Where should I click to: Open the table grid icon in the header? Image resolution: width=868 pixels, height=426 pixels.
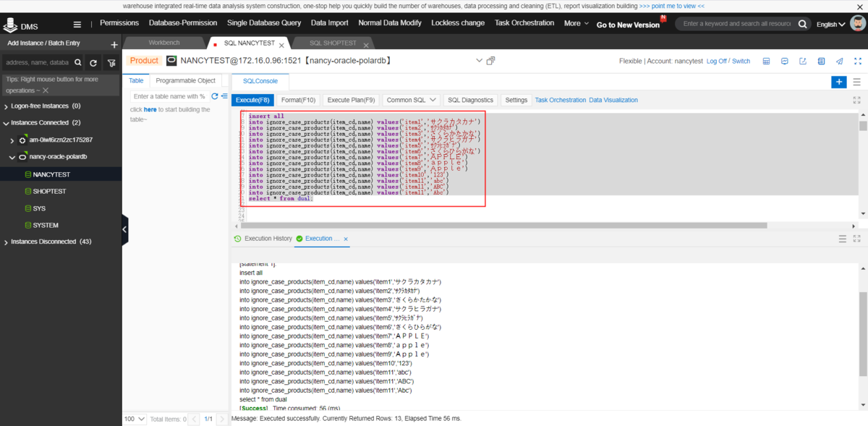pyautogui.click(x=766, y=61)
